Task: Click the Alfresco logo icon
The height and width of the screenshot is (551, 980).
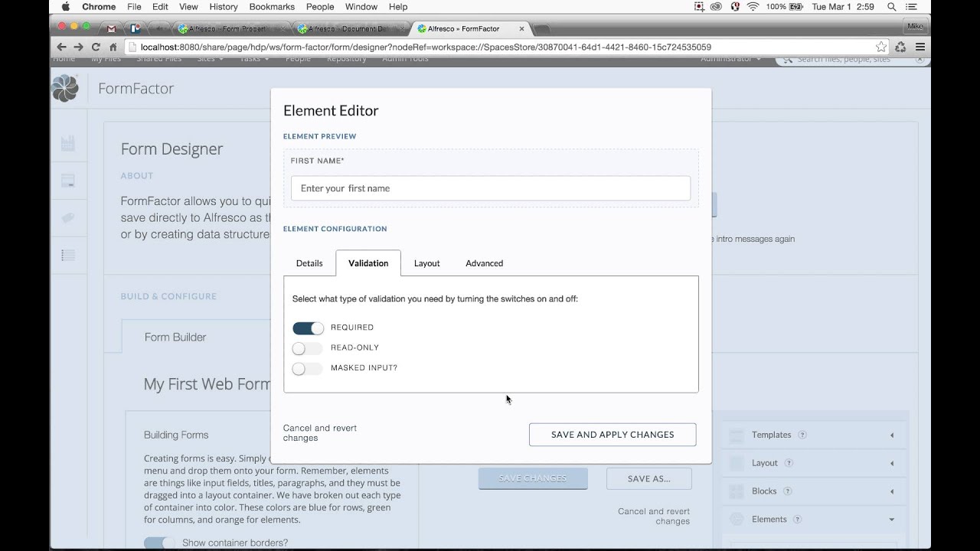Action: [65, 88]
